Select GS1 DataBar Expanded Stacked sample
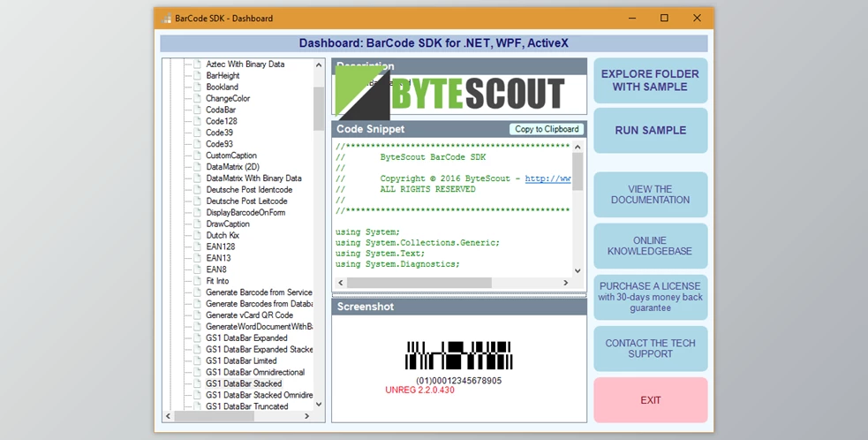 coord(259,349)
